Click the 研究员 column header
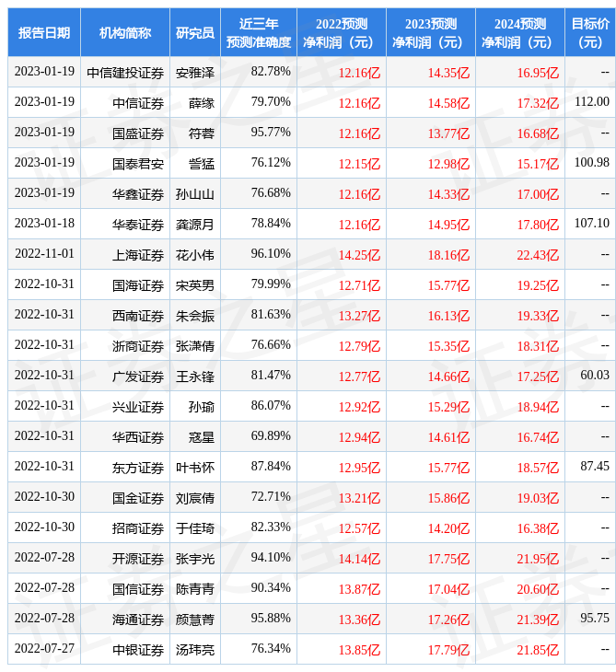The height and width of the screenshot is (672, 616). [195, 32]
